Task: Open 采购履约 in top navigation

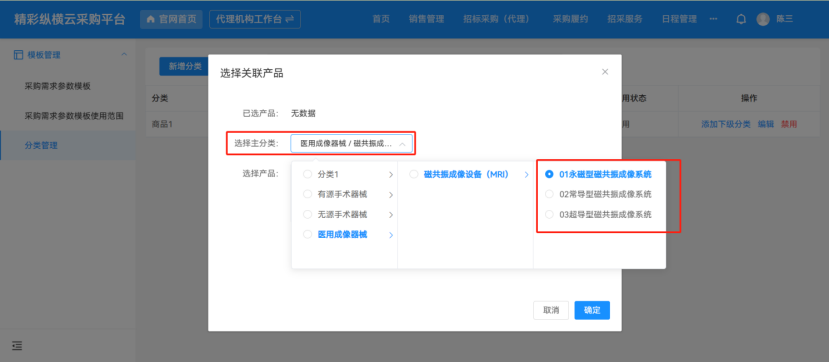Action: point(570,19)
